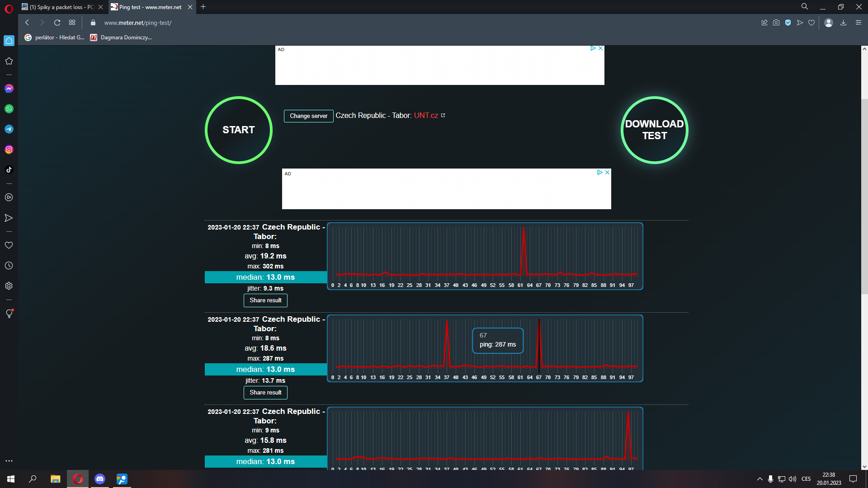The image size is (868, 488).
Task: Share the first ping test result
Action: pos(265,300)
